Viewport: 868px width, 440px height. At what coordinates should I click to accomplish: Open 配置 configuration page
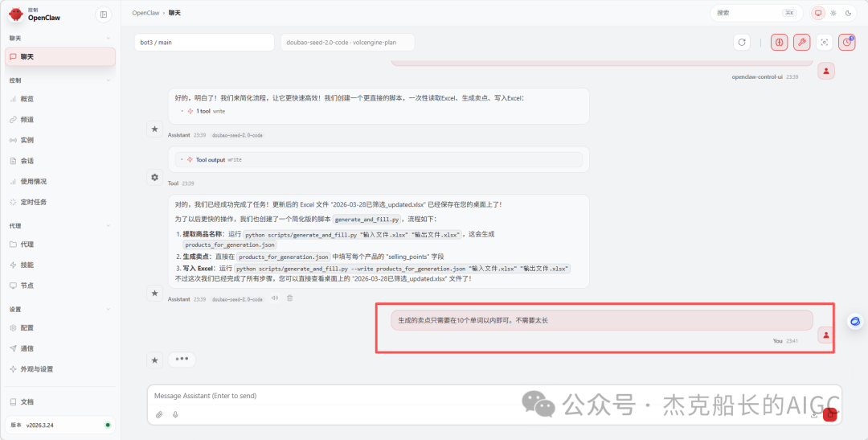click(x=60, y=327)
